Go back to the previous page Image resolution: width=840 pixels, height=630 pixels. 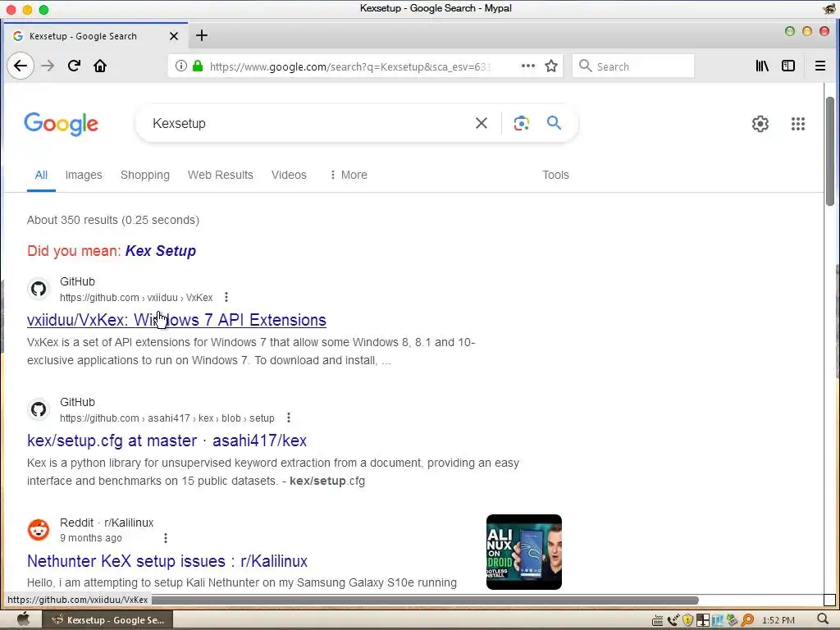pyautogui.click(x=21, y=66)
